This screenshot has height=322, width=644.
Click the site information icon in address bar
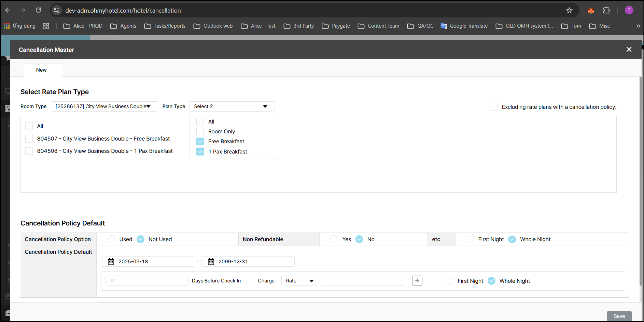point(57,11)
